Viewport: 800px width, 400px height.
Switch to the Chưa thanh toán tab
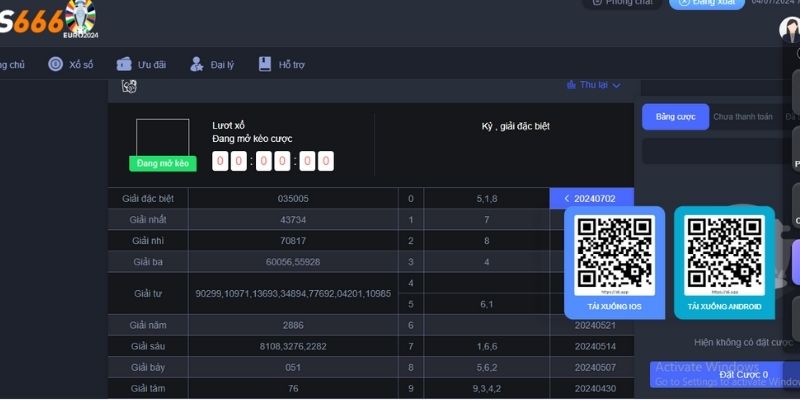742,117
